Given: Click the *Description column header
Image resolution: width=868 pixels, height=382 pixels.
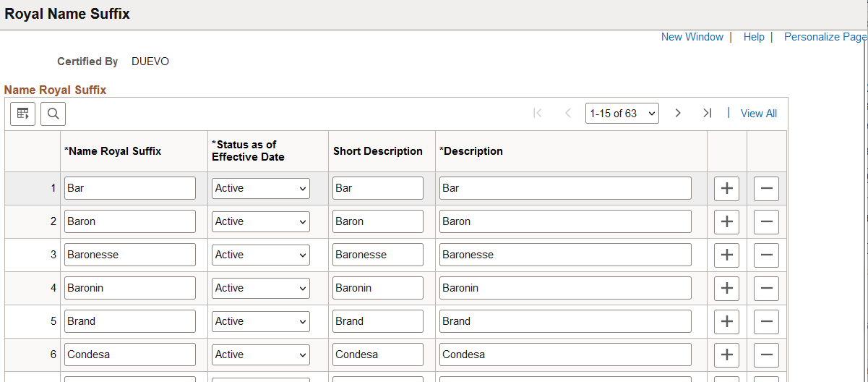Looking at the screenshot, I should (x=471, y=151).
